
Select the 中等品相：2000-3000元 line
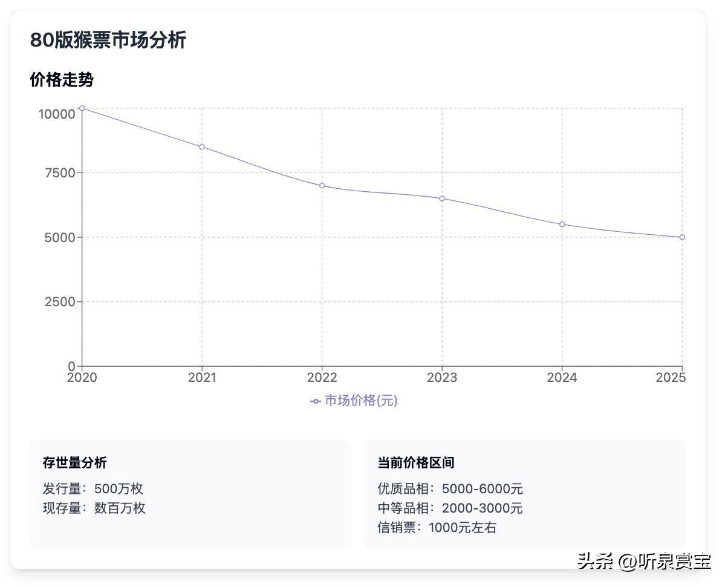(450, 508)
